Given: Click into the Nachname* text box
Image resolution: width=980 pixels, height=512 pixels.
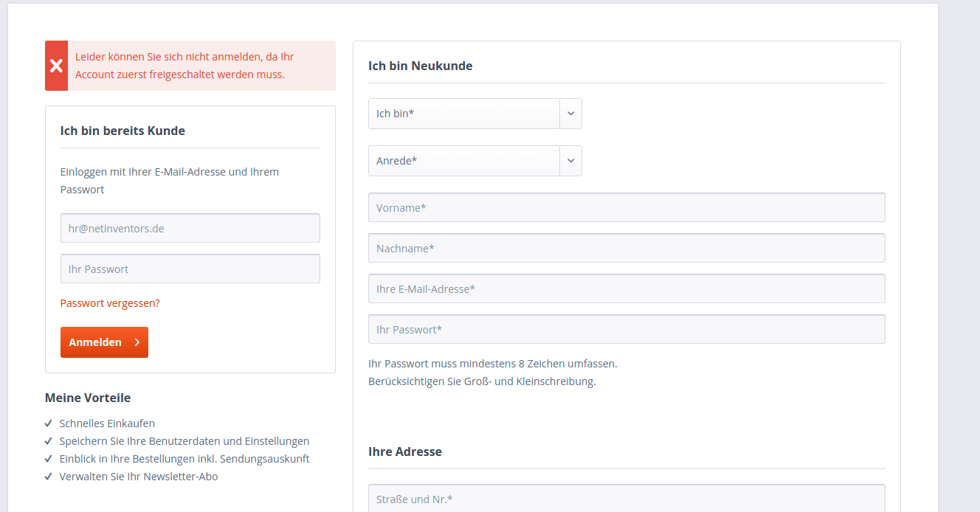Looking at the screenshot, I should [x=626, y=249].
